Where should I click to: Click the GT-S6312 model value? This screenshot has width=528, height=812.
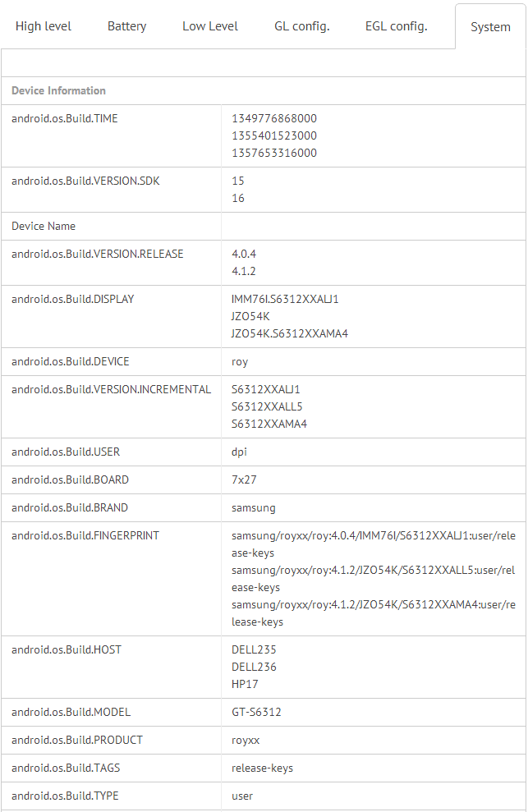(x=256, y=712)
